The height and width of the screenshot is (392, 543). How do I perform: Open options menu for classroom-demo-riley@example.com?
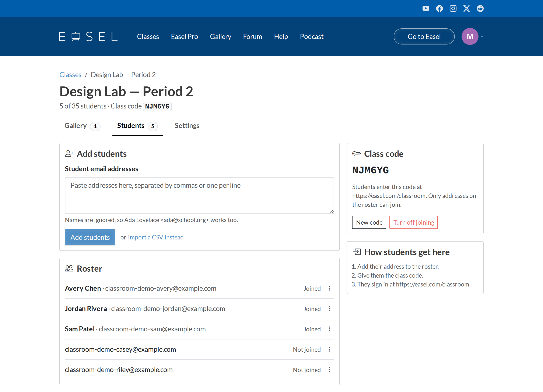coord(329,370)
